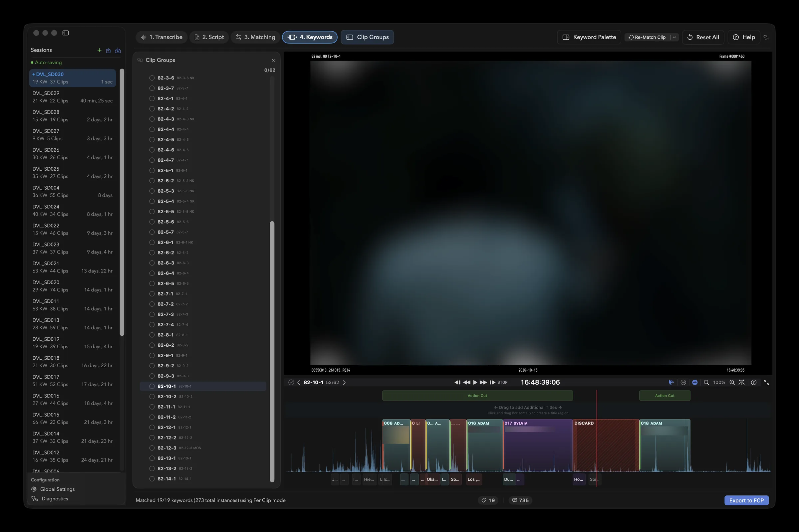Select the DISCARD red timeline region
Image resolution: width=799 pixels, height=532 pixels.
(x=606, y=445)
